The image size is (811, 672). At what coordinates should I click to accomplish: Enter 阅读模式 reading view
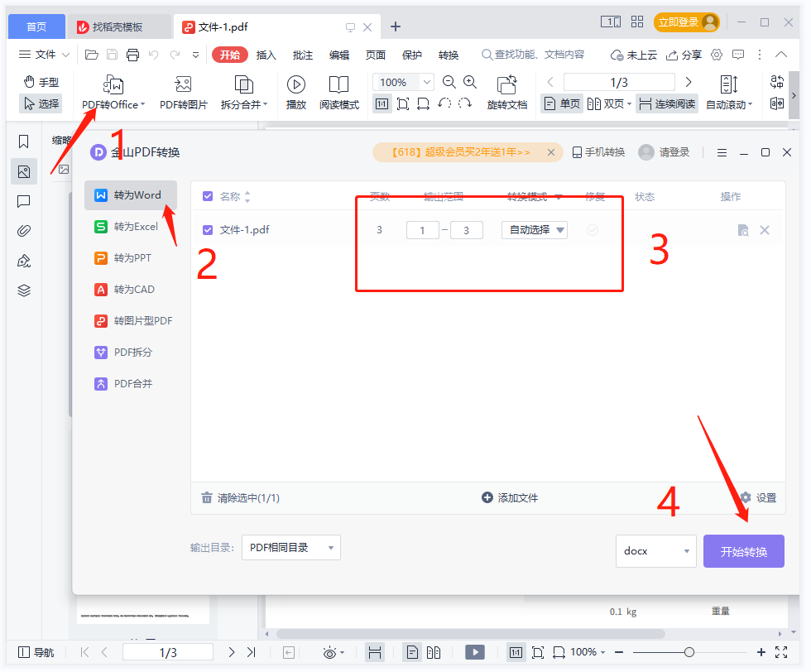[338, 92]
